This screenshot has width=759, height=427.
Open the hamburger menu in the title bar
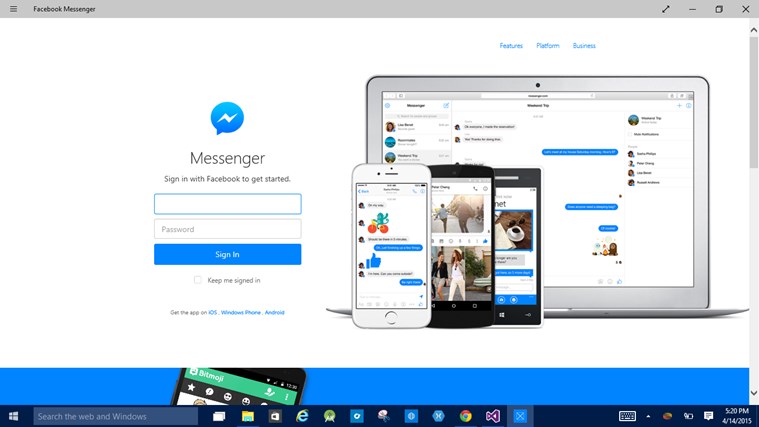(14, 9)
